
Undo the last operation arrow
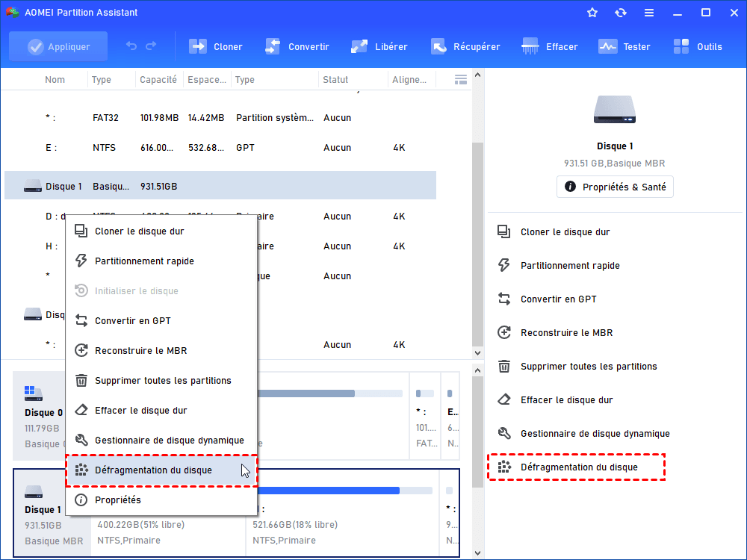[x=131, y=46]
